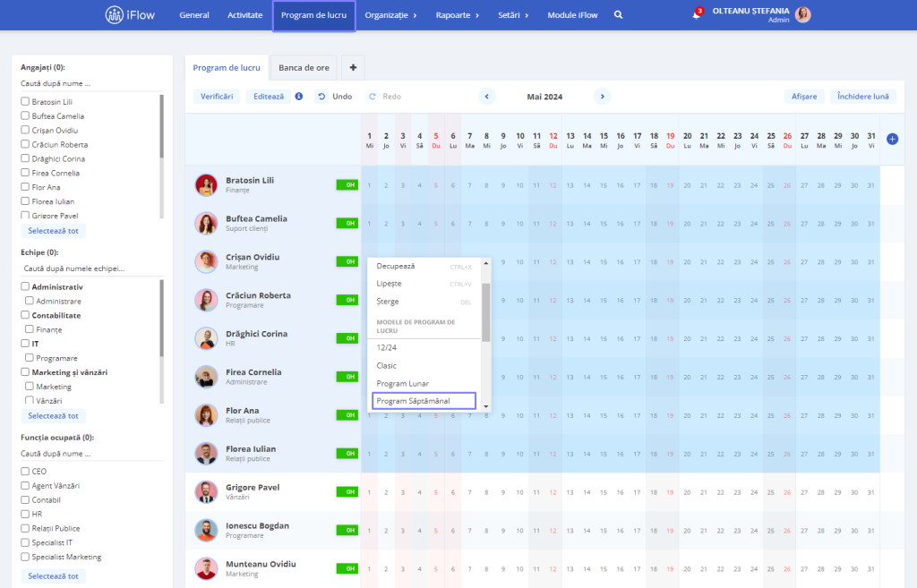Click the Închidere lună button

point(862,97)
